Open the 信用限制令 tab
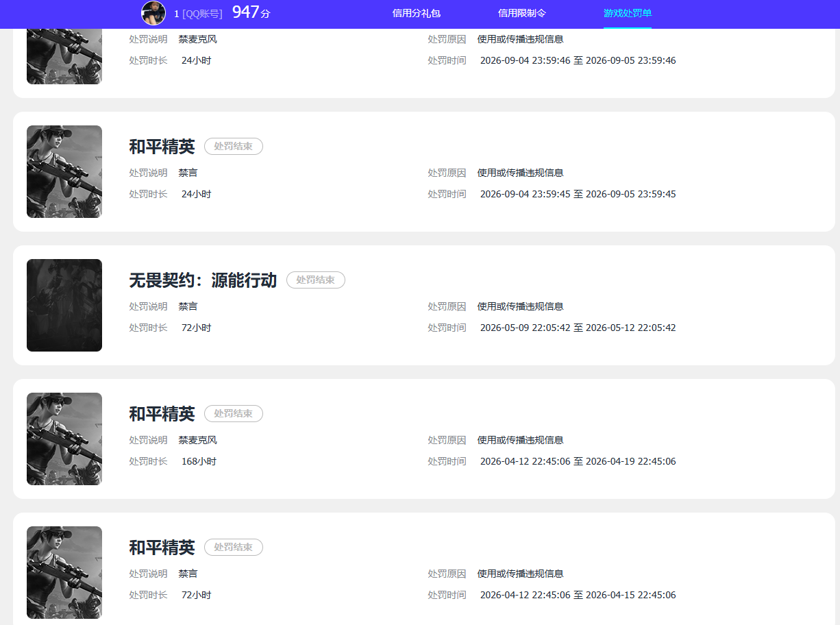Viewport: 840px width, 625px height. coord(521,13)
